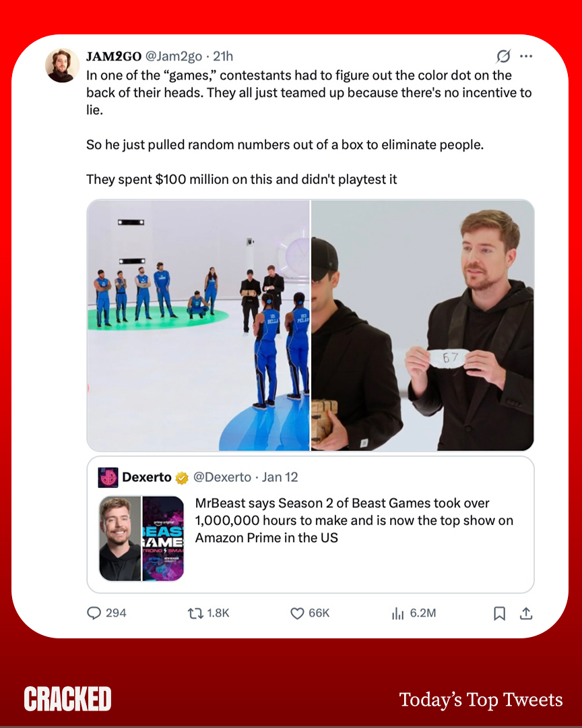Open the quoted Dexerto tweet text
The width and height of the screenshot is (582, 728).
coord(354,520)
